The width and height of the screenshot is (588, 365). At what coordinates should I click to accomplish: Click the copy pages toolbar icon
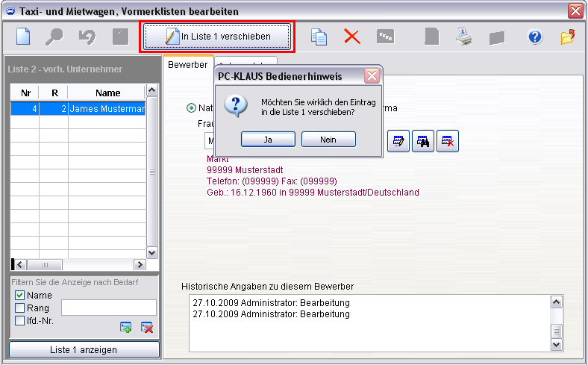coord(319,37)
